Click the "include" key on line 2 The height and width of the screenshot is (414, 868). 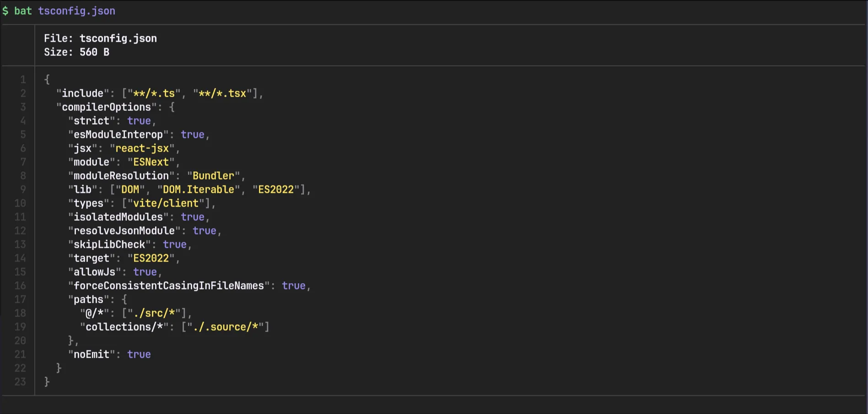(x=82, y=93)
